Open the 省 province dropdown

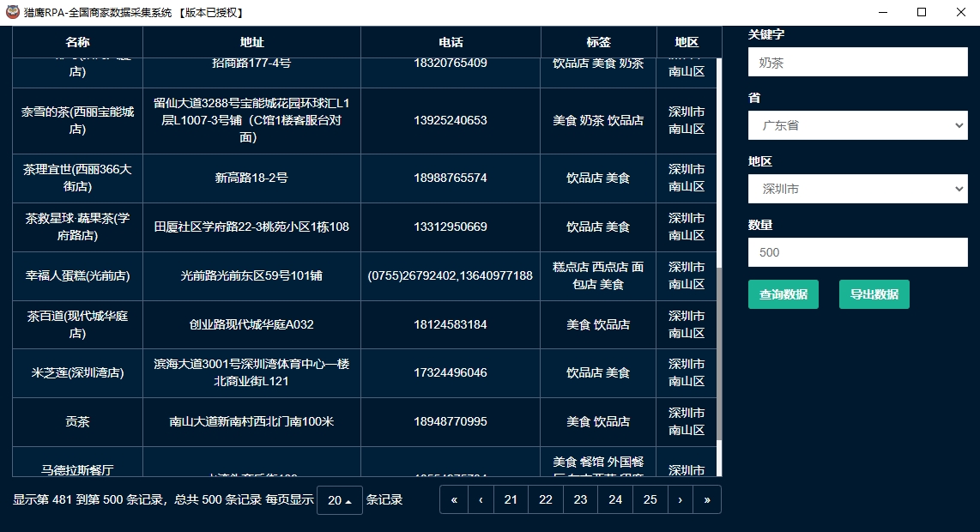857,125
